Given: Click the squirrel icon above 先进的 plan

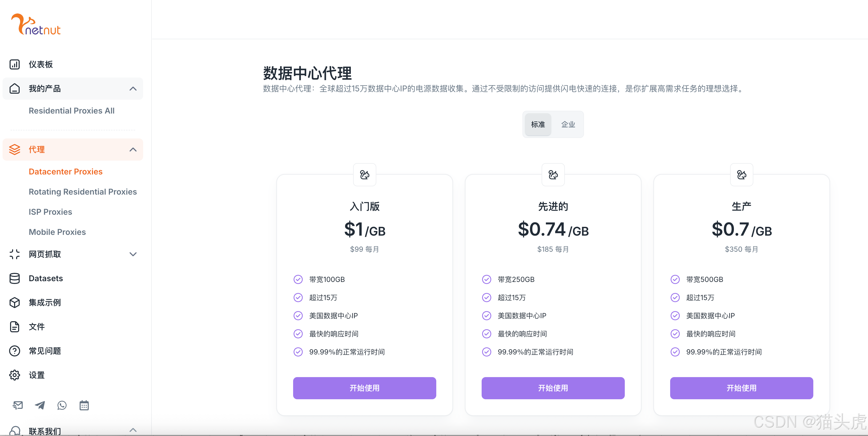Looking at the screenshot, I should pyautogui.click(x=553, y=175).
